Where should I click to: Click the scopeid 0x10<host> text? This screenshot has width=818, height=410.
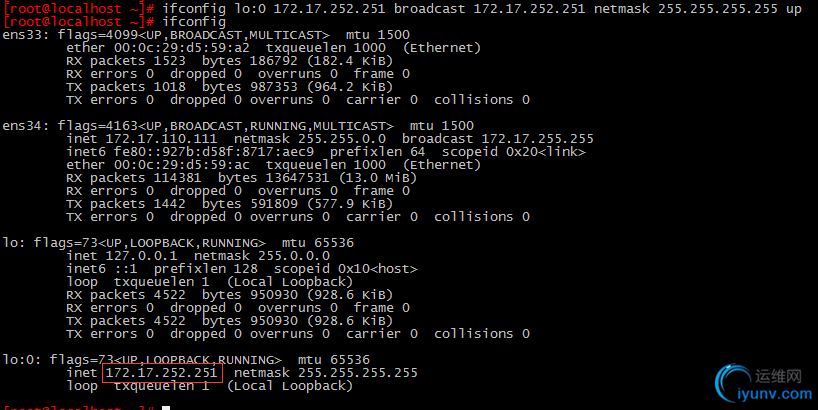coord(346,269)
